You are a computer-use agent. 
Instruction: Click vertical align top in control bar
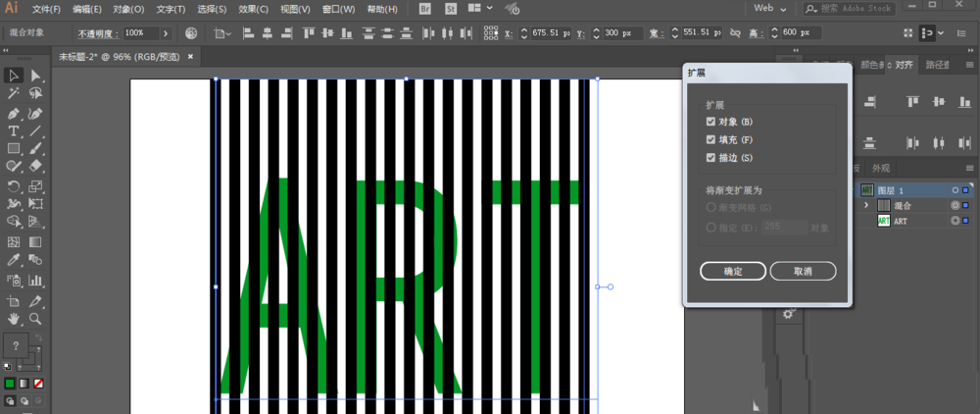click(x=309, y=32)
